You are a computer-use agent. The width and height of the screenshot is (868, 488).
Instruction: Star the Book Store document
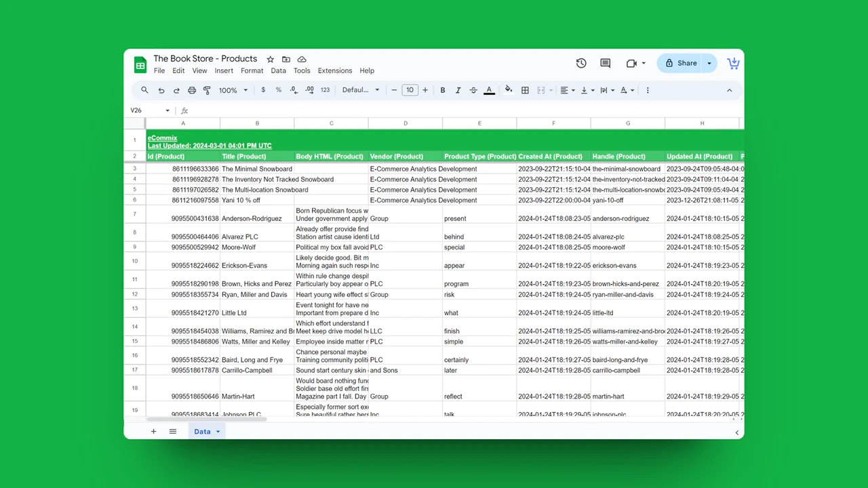[x=271, y=60]
